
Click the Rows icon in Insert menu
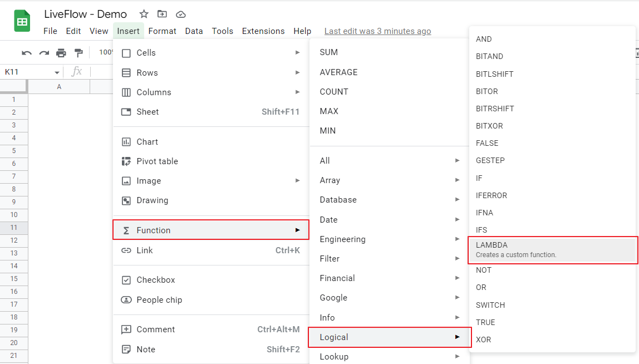[x=126, y=73]
